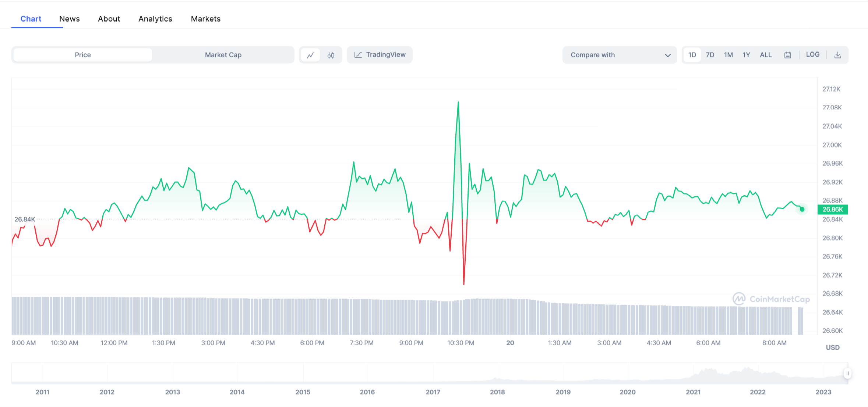Screen dimensions: 868x407
Task: Open the About tab
Action: coord(109,19)
